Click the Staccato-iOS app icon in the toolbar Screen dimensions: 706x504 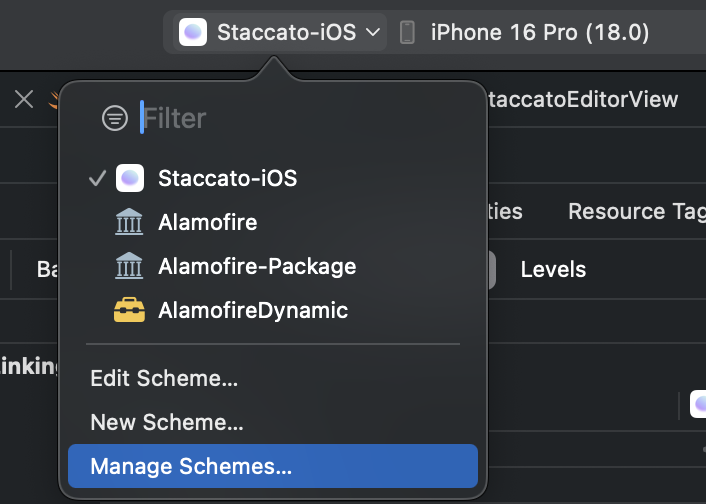193,32
